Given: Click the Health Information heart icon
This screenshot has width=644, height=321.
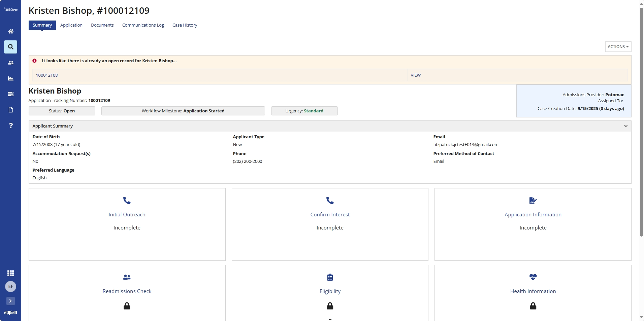Looking at the screenshot, I should pos(533,277).
